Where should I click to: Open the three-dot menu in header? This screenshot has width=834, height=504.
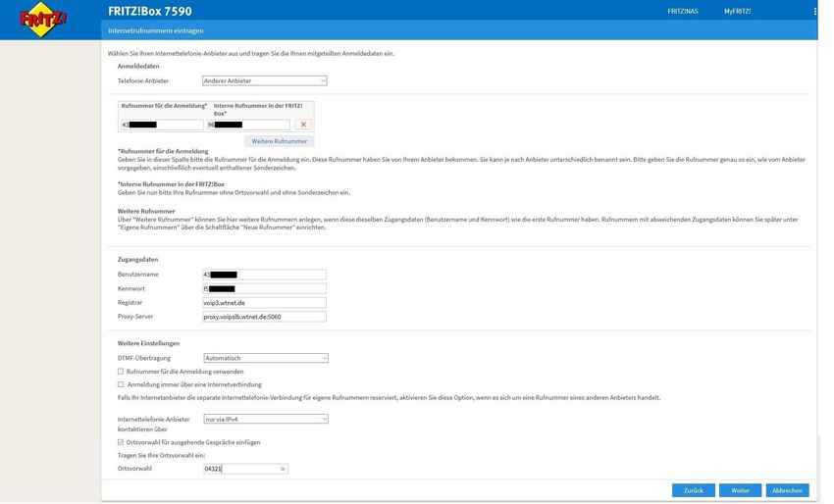814,11
